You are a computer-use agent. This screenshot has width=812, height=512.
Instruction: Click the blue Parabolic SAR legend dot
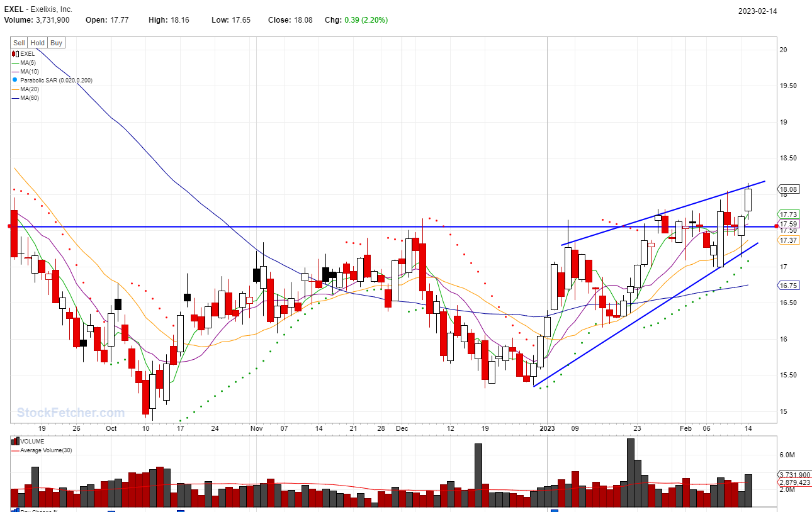(x=15, y=81)
